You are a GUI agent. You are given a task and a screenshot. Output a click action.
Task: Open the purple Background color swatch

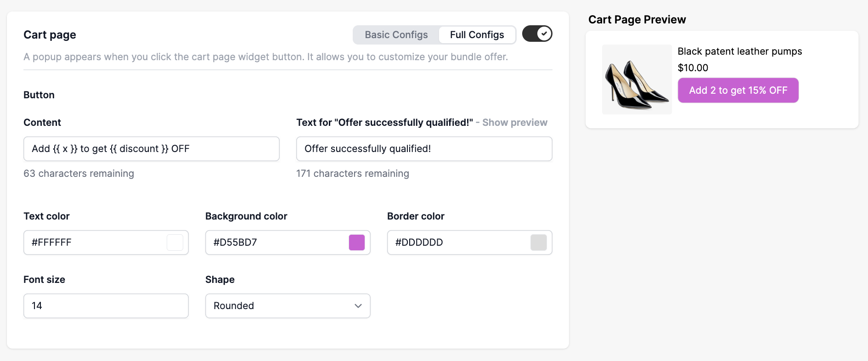357,243
